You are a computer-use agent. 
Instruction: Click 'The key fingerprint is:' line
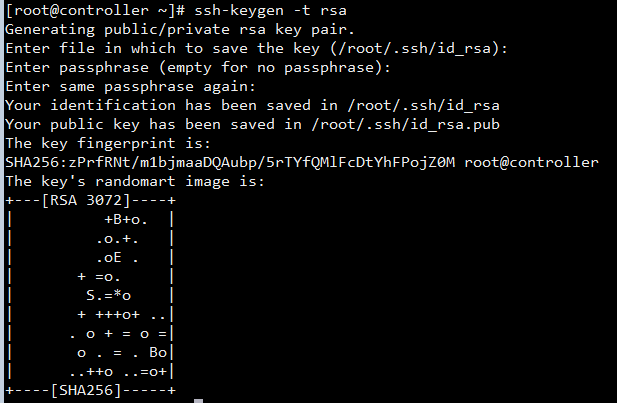(x=108, y=143)
